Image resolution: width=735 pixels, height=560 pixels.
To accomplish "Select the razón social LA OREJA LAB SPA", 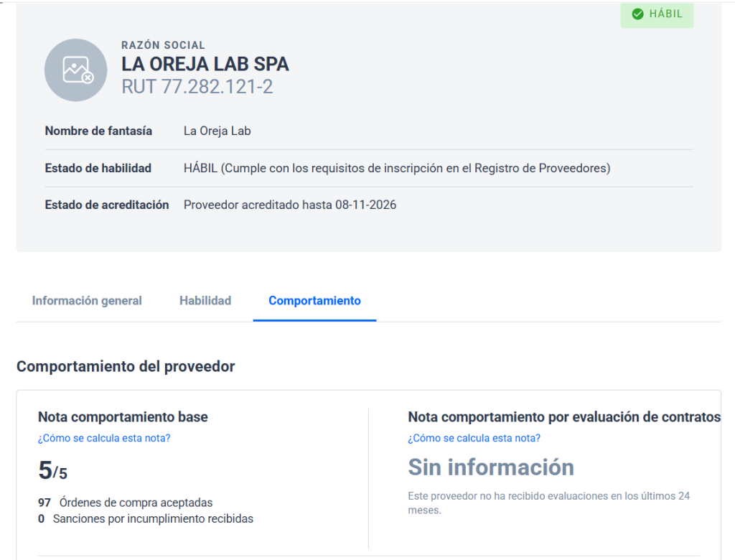I will pos(205,64).
